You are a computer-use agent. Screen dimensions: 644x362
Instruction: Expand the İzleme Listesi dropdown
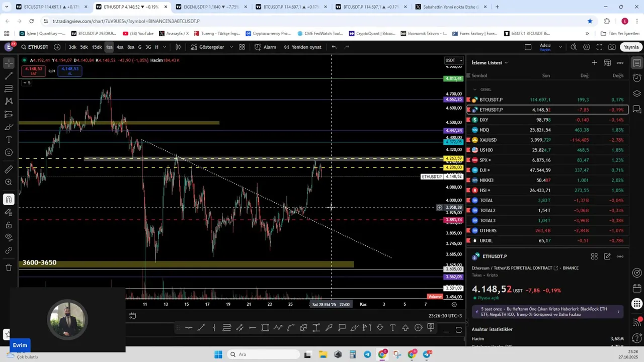point(490,63)
